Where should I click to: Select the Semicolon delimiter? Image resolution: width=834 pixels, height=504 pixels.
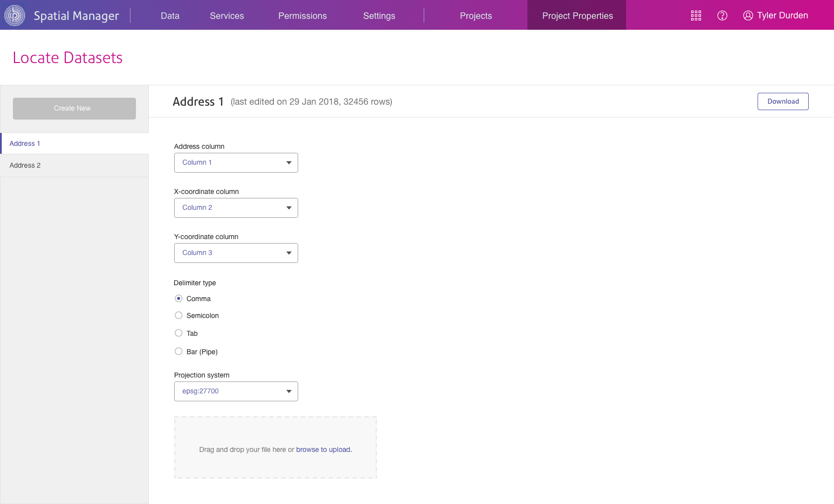coord(179,315)
